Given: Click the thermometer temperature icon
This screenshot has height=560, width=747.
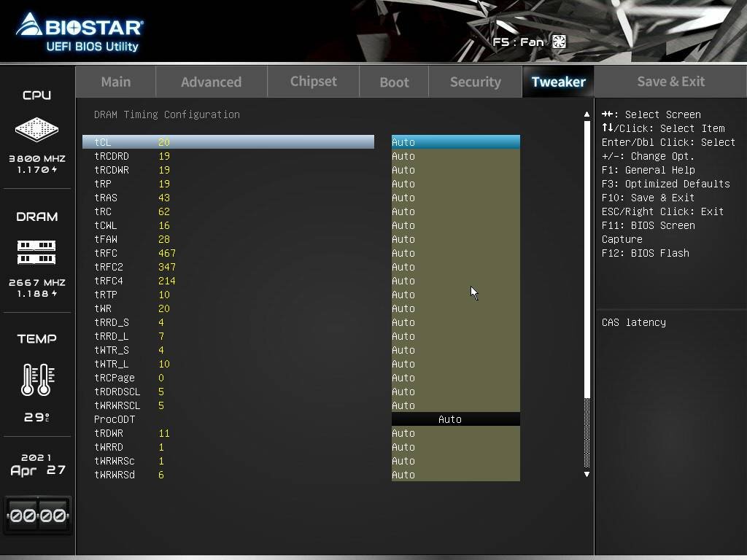Looking at the screenshot, I should (x=36, y=379).
